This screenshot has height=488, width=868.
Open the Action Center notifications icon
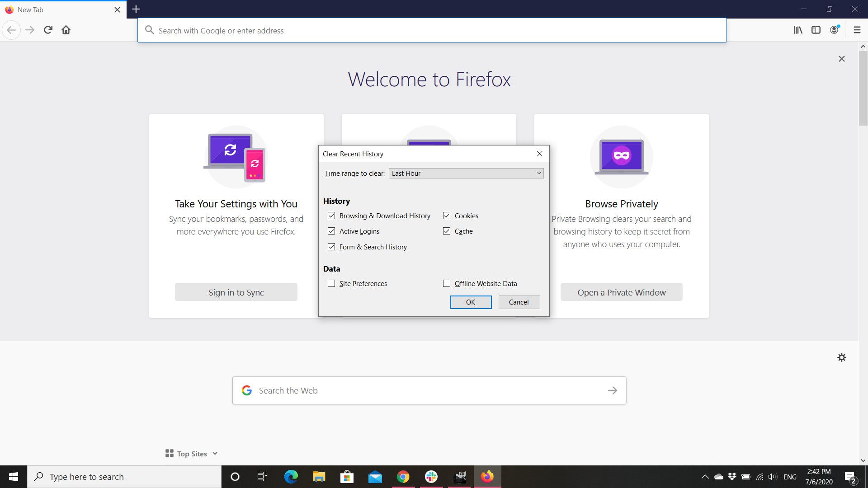[x=850, y=477]
